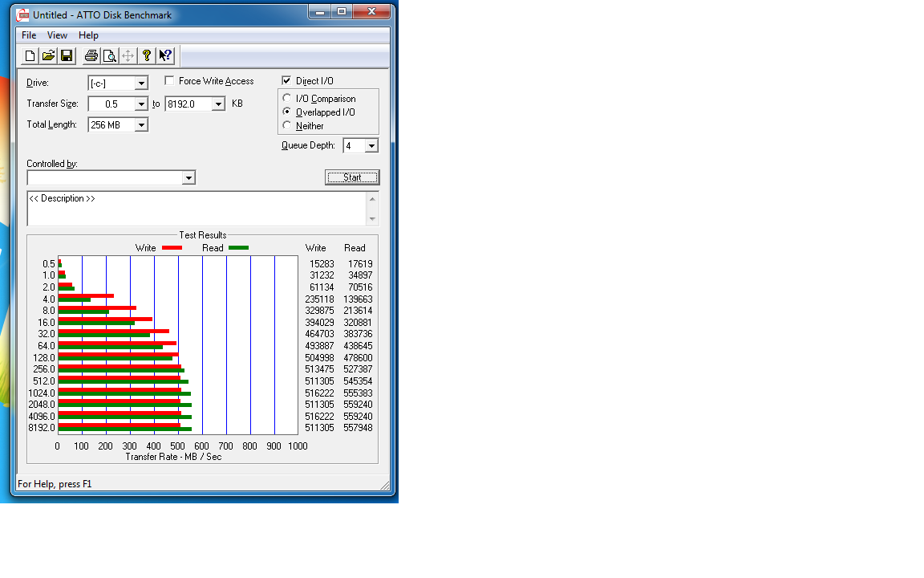Click inside the Description text box
Image resolution: width=924 pixels, height=578 pixels.
pyautogui.click(x=197, y=208)
